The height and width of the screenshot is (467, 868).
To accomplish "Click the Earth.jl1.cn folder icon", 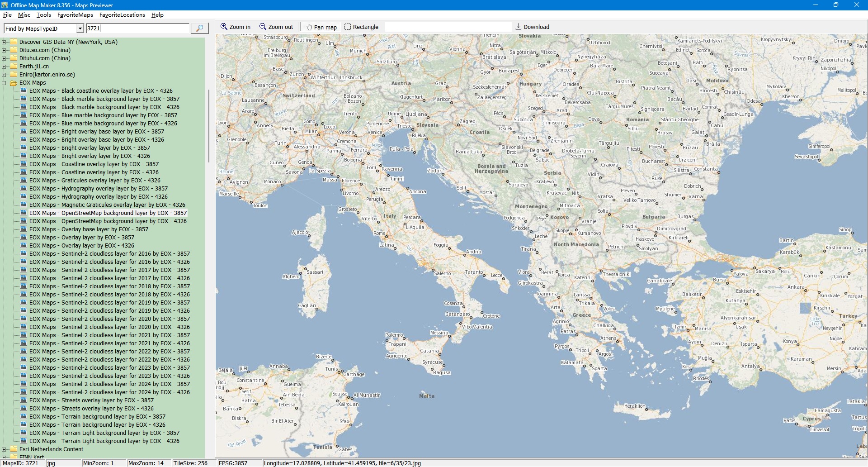I will (x=14, y=67).
